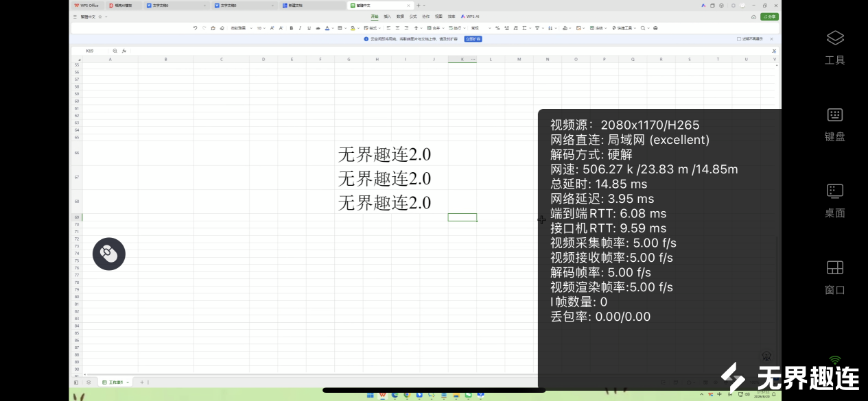The image size is (868, 401).
Task: Click the hamburger file menu icon
Action: point(75,16)
